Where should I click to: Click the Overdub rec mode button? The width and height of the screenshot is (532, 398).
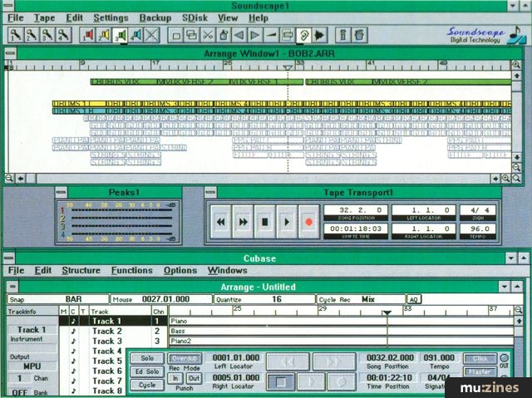coord(185,358)
